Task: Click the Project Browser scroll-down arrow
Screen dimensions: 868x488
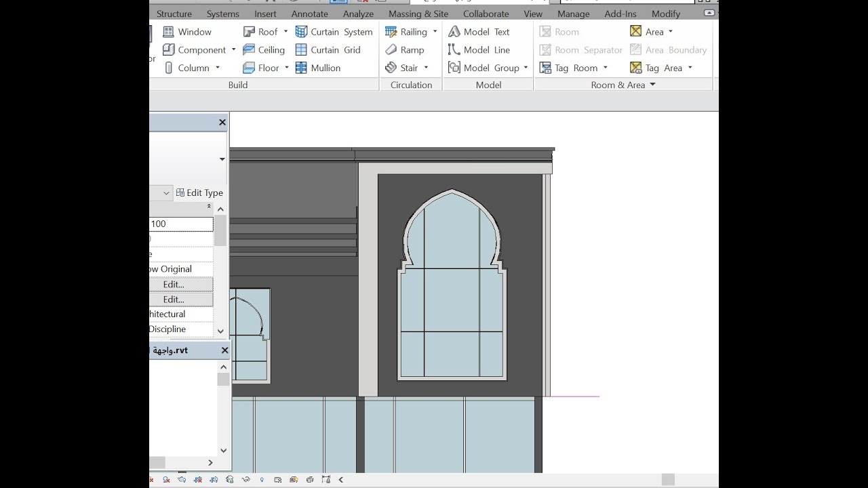Action: [x=223, y=450]
